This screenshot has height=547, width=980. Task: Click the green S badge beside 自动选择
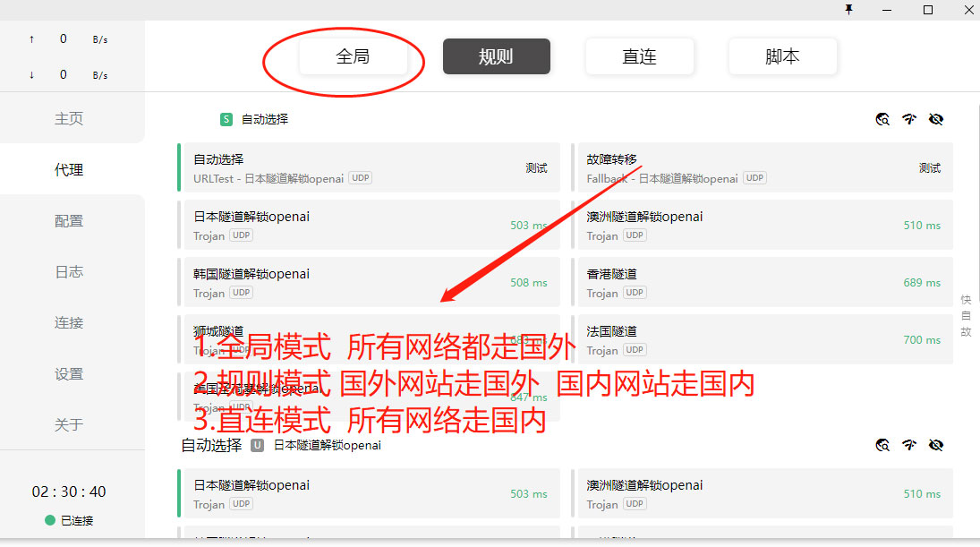[226, 119]
